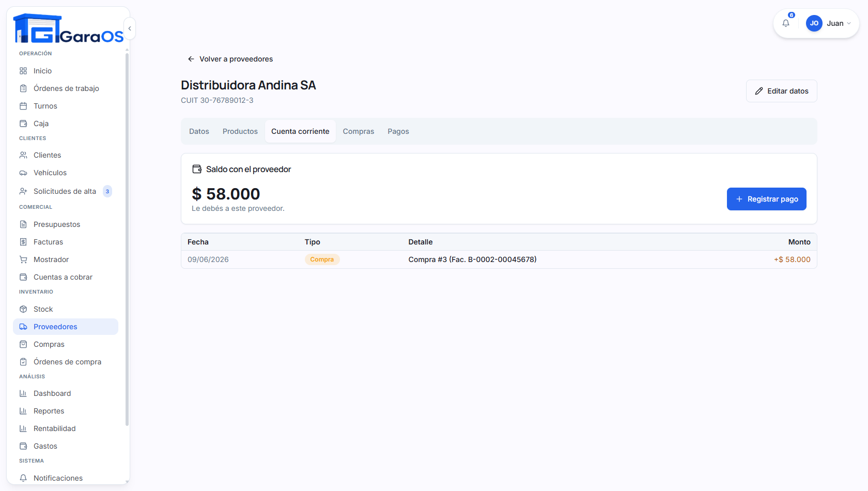The height and width of the screenshot is (491, 868).
Task: Open Turnos in the sidebar
Action: [66, 106]
